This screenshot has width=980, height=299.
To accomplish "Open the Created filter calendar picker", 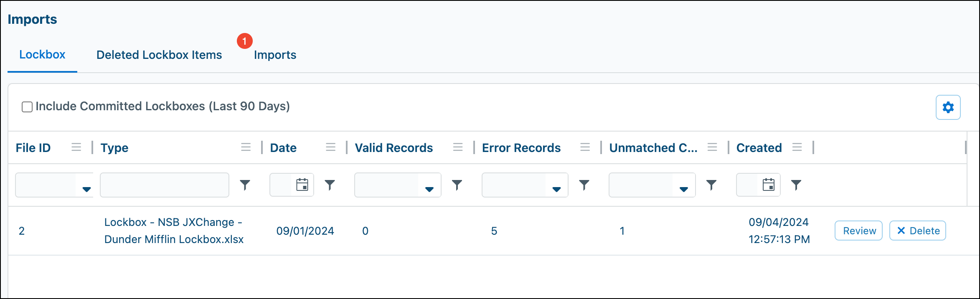I will click(x=769, y=185).
